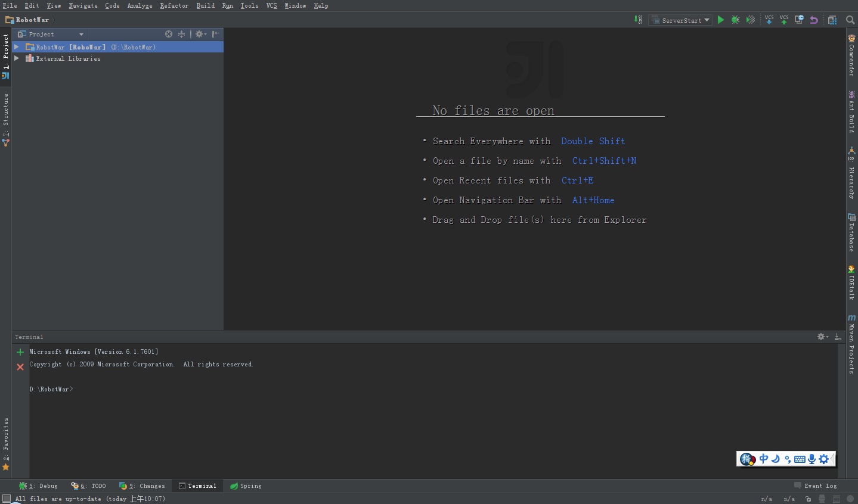Click the VCS commit changes icon
The width and height of the screenshot is (858, 504).
coord(784,20)
